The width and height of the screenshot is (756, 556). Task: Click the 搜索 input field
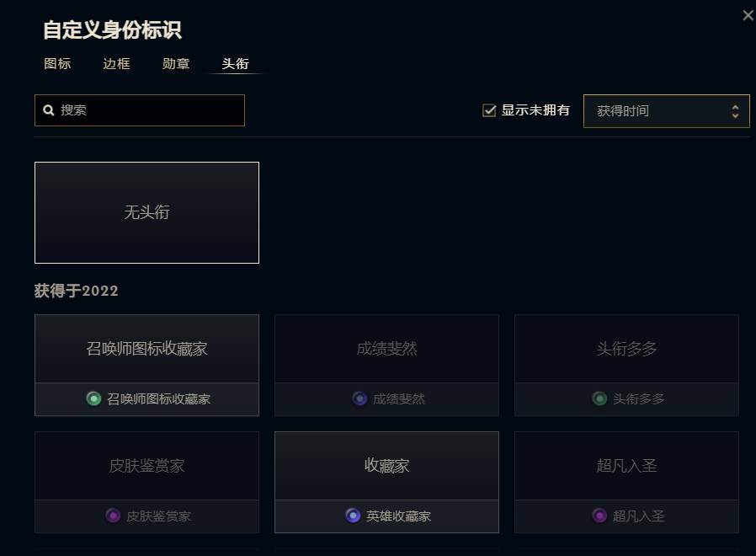coord(150,110)
